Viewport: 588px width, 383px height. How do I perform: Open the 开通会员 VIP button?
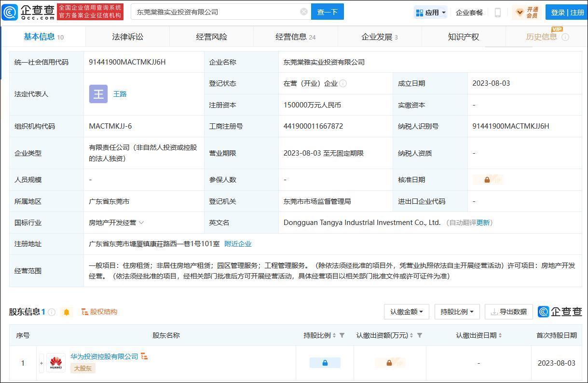point(527,13)
